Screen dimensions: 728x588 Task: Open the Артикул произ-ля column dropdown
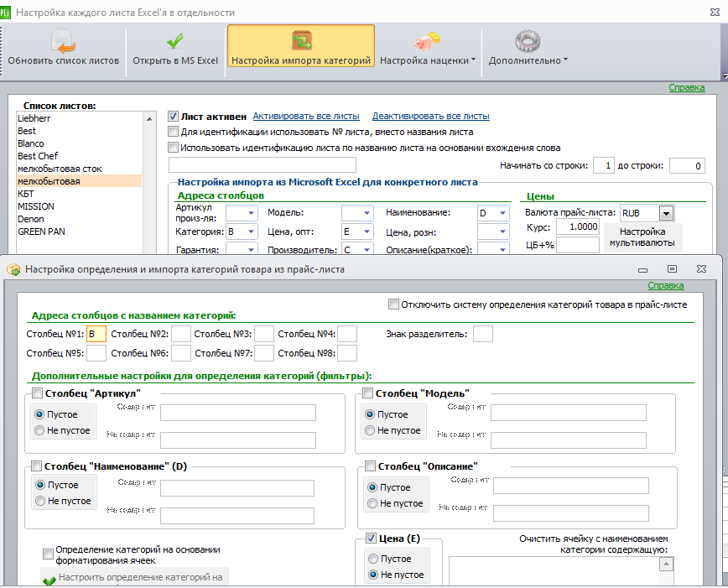click(251, 213)
